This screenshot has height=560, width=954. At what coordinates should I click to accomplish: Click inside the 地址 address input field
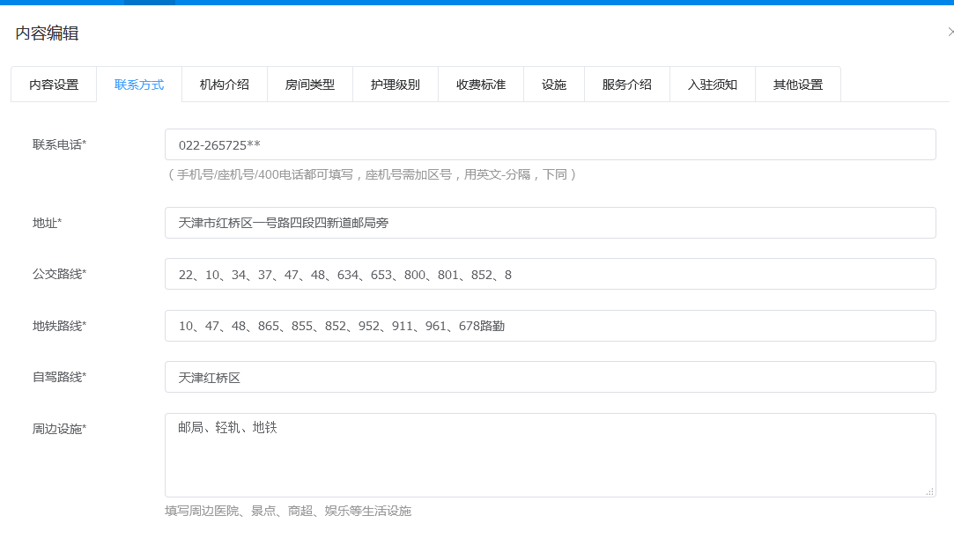coord(551,223)
